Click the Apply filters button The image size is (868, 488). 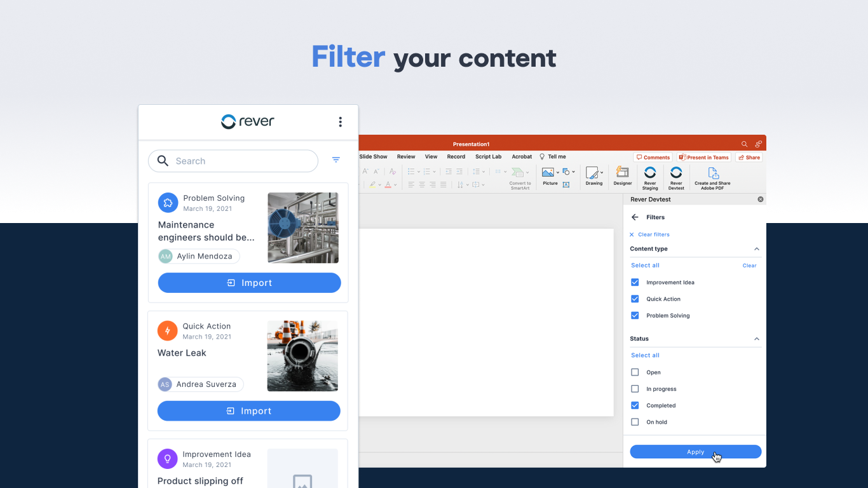click(x=696, y=452)
